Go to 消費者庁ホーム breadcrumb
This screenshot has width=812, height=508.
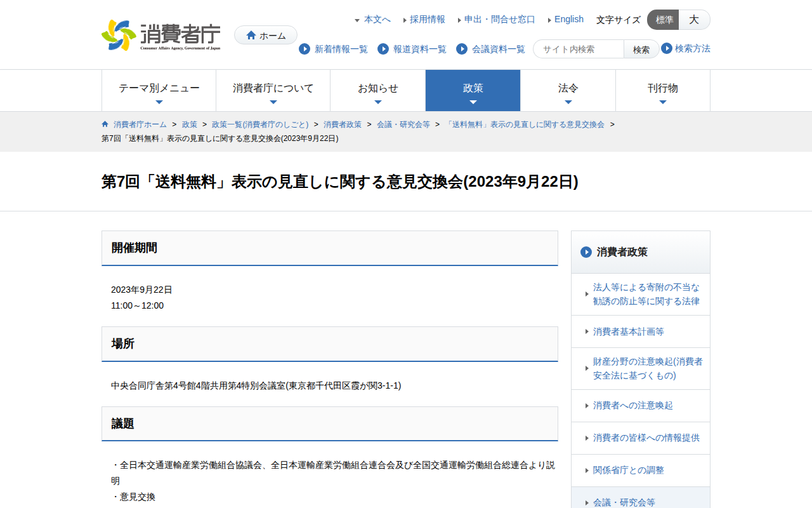point(140,124)
